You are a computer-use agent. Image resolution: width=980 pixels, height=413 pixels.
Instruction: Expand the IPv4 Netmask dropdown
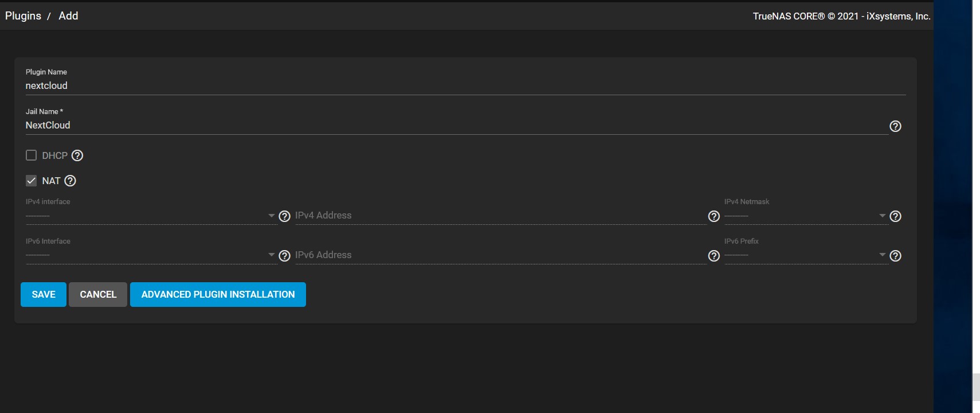pyautogui.click(x=806, y=216)
